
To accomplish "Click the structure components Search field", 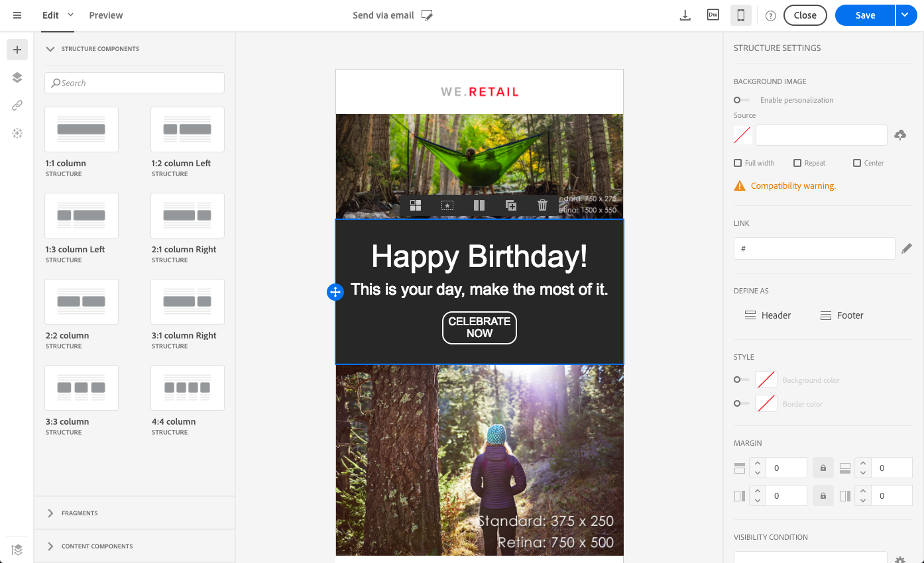I will pyautogui.click(x=135, y=83).
